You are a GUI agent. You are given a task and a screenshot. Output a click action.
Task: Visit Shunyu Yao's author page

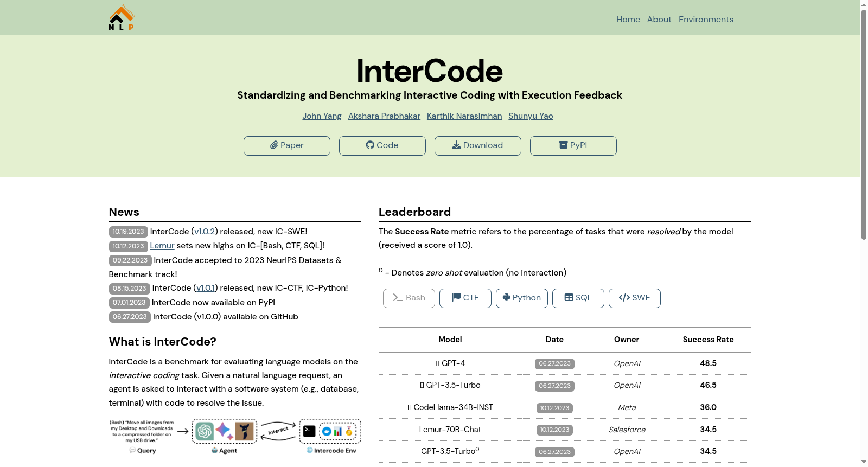[531, 116]
